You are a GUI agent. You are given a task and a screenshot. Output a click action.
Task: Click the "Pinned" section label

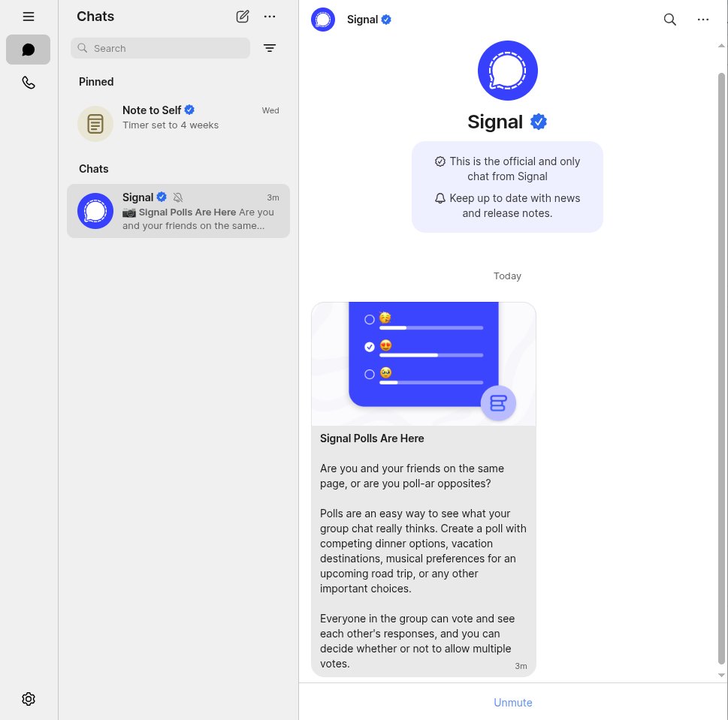(96, 82)
